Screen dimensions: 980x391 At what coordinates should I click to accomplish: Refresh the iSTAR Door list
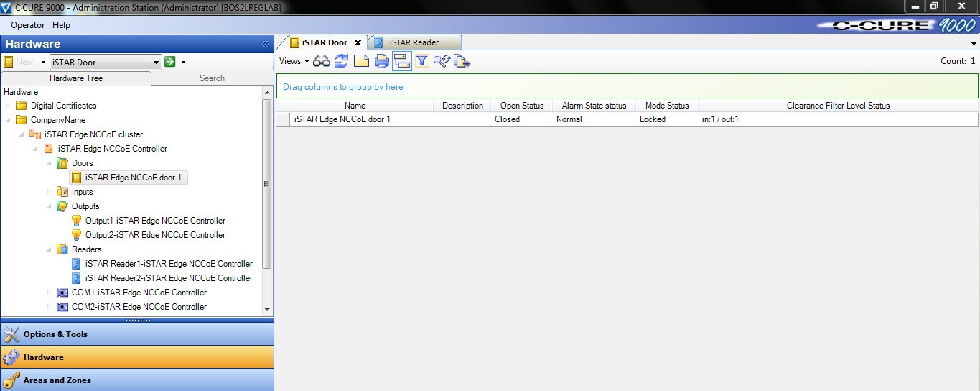point(341,62)
